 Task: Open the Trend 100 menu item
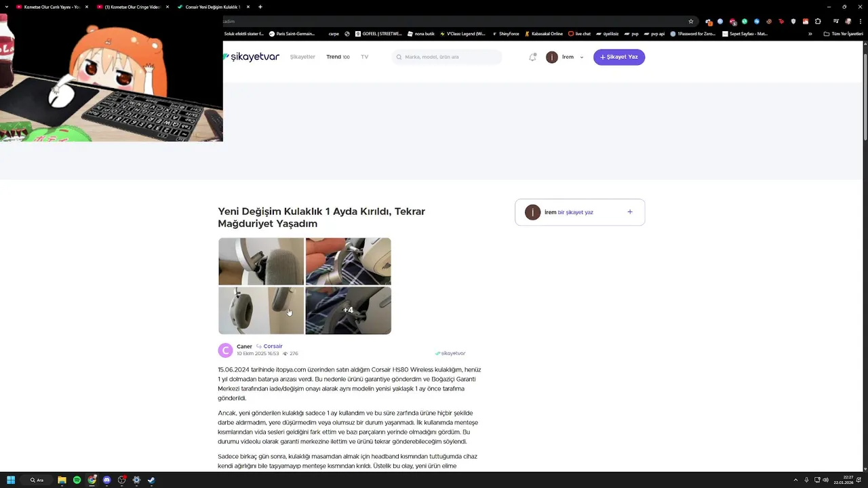tap(338, 57)
